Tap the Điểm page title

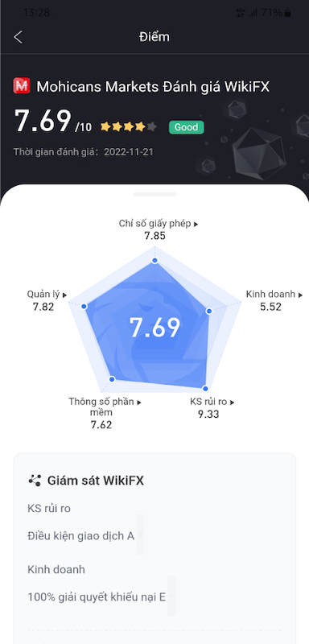(154, 37)
